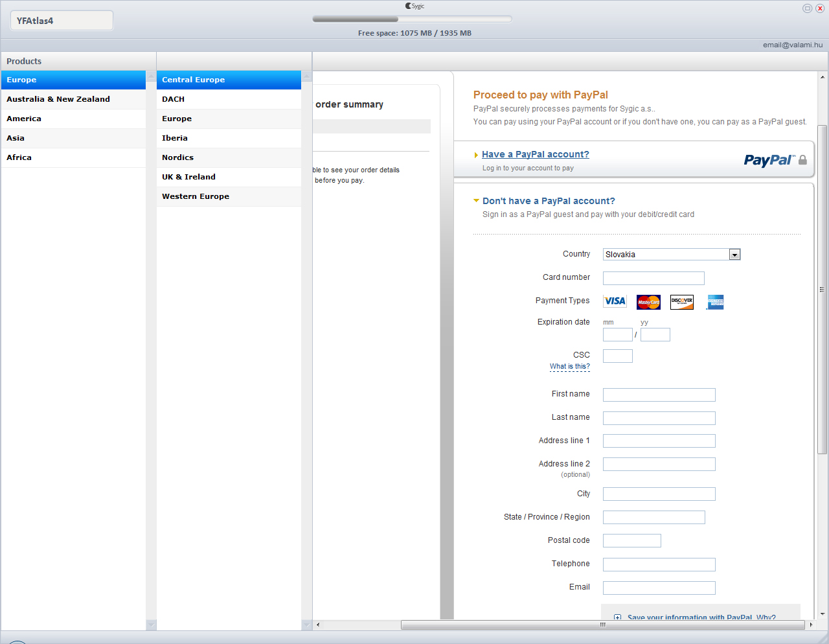
Task: Select Asia in the Products list
Action: pos(73,138)
